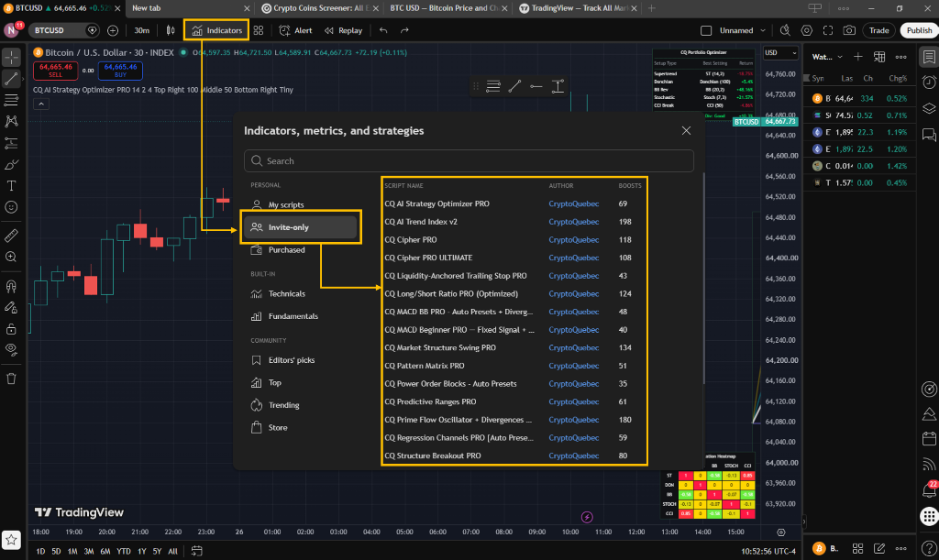Screen dimensions: 939x560
Task: Undo the last chart action
Action: (x=383, y=30)
